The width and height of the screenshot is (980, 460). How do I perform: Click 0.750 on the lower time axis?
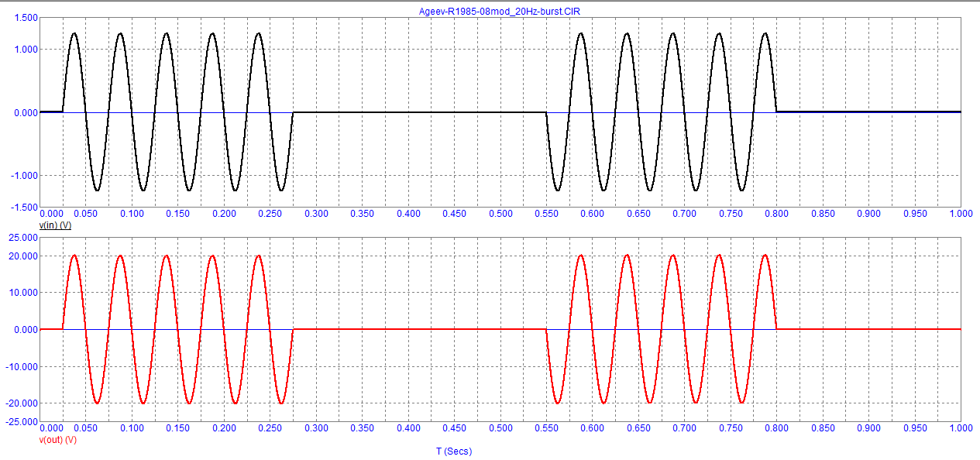point(731,427)
